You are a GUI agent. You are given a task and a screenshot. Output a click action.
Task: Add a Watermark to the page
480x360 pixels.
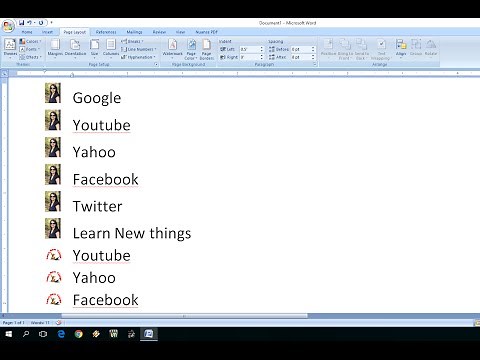[x=173, y=48]
